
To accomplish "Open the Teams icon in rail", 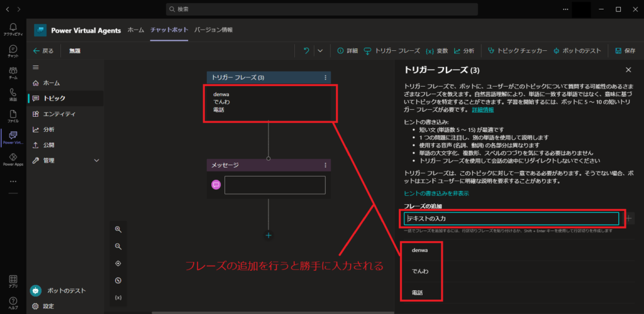I will tap(13, 73).
